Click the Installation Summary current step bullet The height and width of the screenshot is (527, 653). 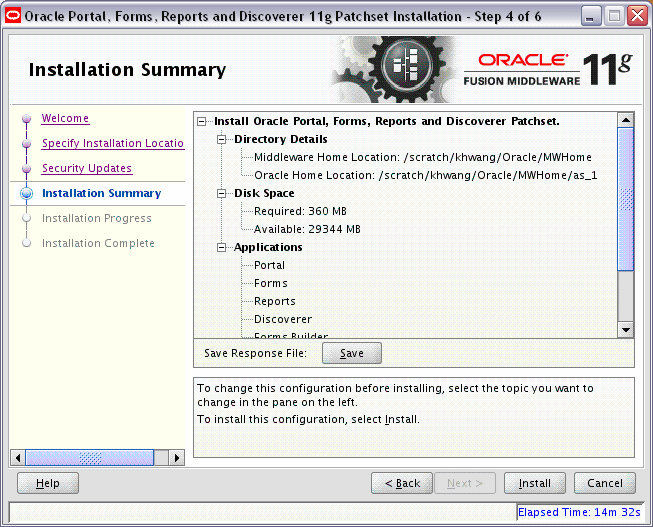tap(27, 194)
